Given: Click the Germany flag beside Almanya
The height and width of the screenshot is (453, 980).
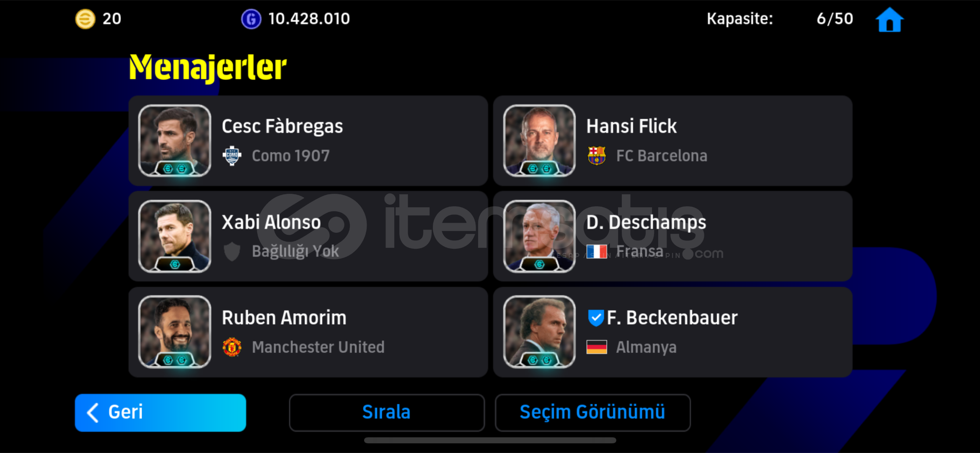Looking at the screenshot, I should pyautogui.click(x=597, y=347).
